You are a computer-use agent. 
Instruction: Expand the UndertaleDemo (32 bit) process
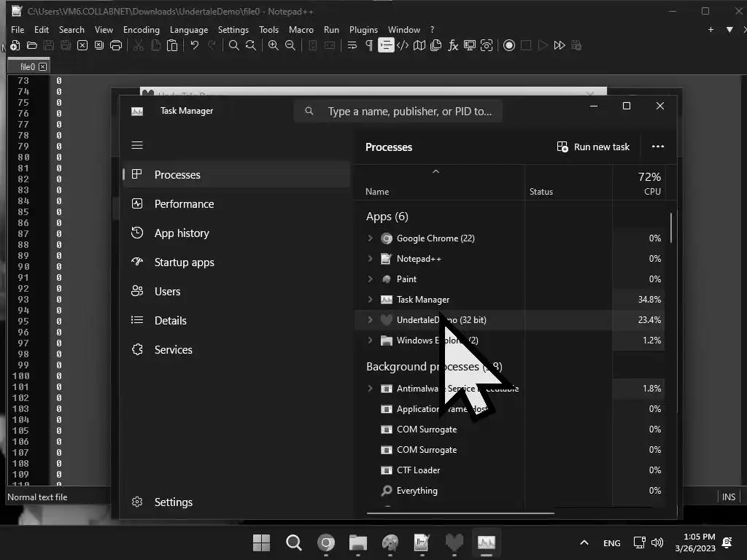pos(370,320)
